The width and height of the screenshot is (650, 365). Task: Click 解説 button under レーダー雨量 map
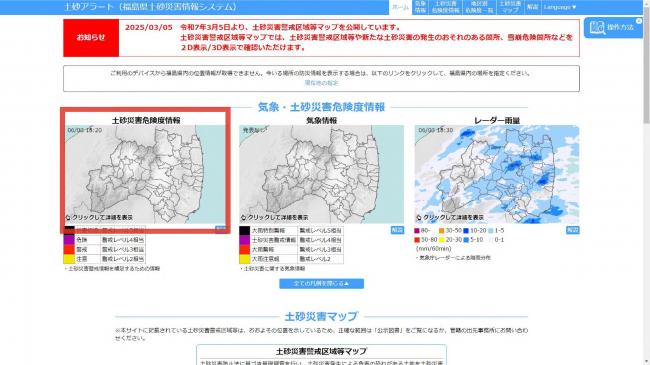pyautogui.click(x=572, y=230)
